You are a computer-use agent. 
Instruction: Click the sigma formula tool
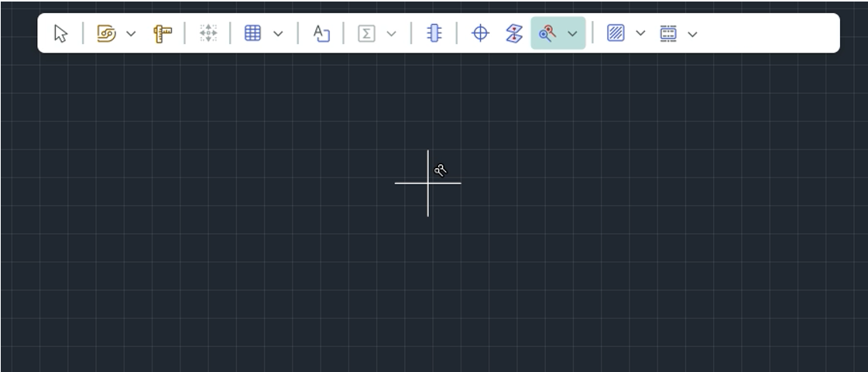click(x=366, y=33)
